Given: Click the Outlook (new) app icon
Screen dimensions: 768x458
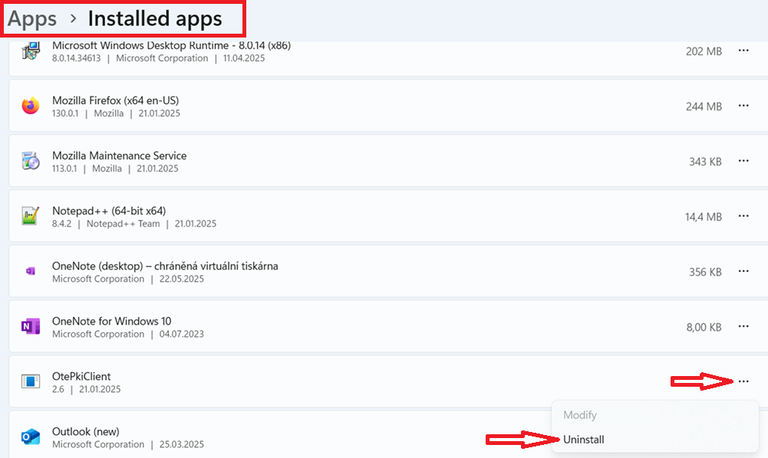Looking at the screenshot, I should pos(31,436).
